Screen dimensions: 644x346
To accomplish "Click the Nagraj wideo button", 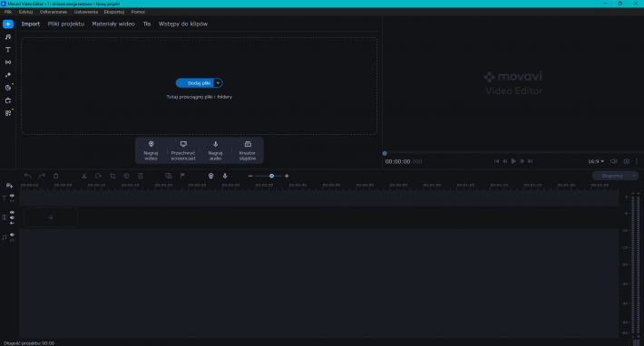I will pyautogui.click(x=151, y=150).
